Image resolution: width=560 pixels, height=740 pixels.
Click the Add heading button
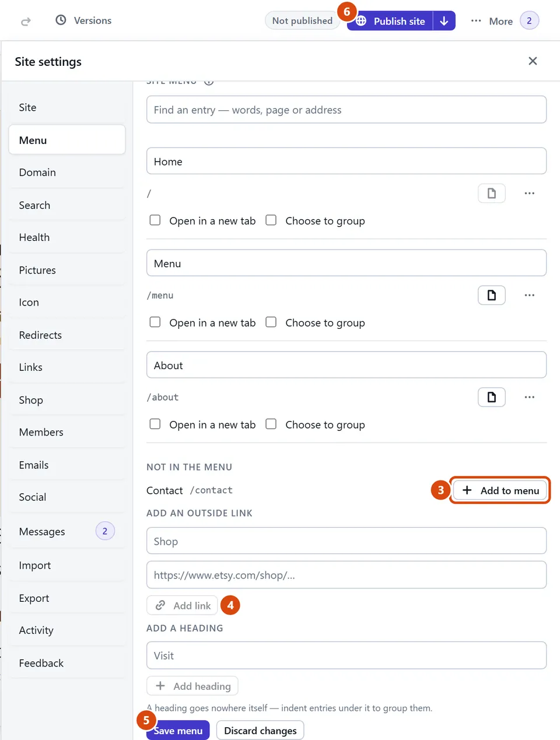[x=192, y=686]
